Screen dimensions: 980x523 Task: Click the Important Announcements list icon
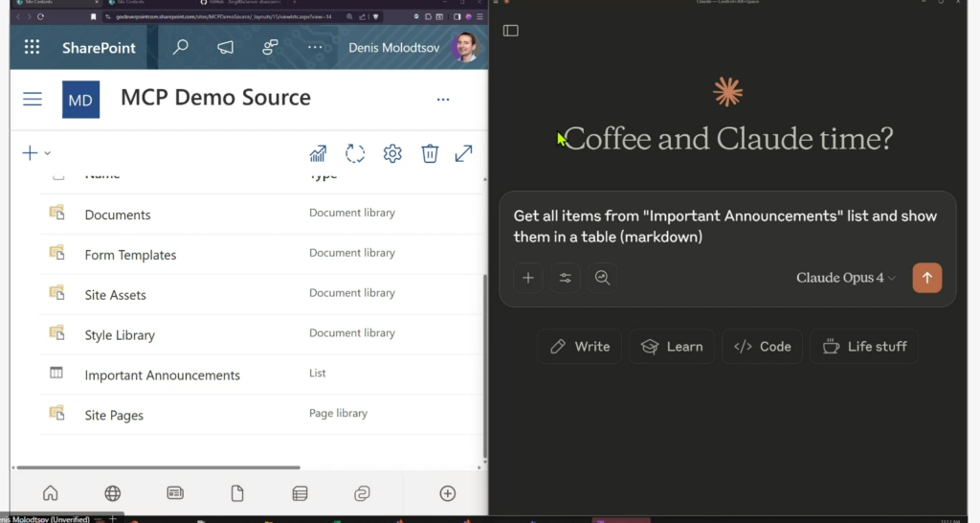click(56, 373)
